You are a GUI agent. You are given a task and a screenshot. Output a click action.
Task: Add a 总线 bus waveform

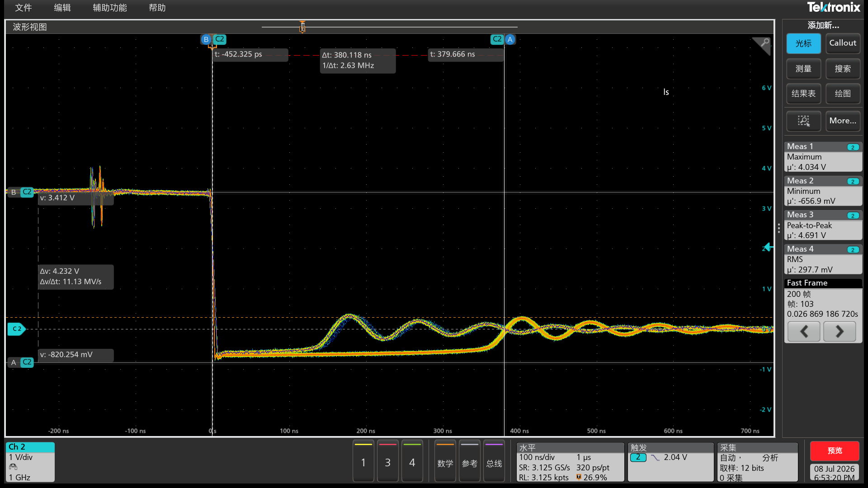pos(494,462)
